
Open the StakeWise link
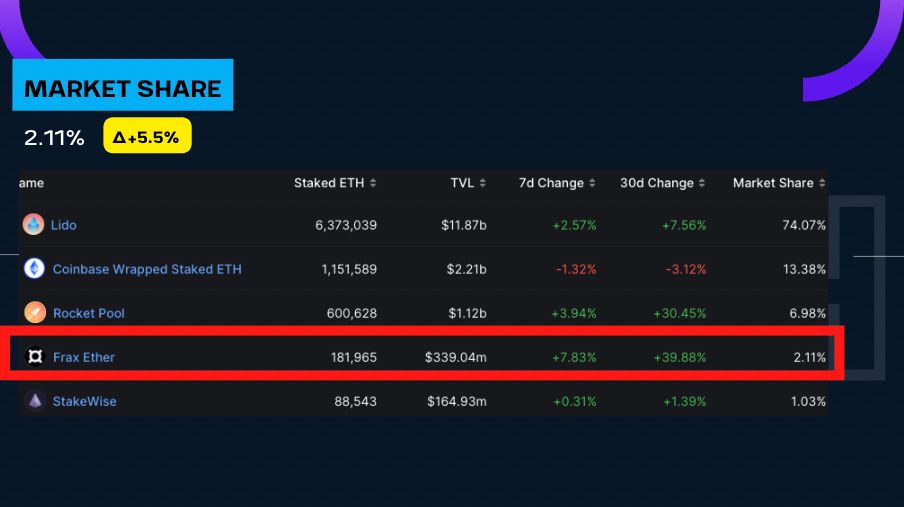(x=85, y=401)
